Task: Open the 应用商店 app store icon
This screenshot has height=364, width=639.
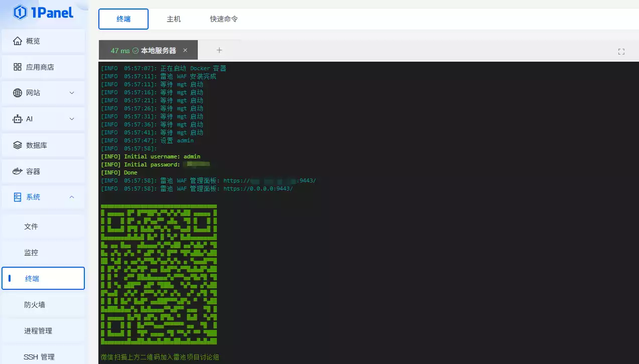Action: [18, 67]
